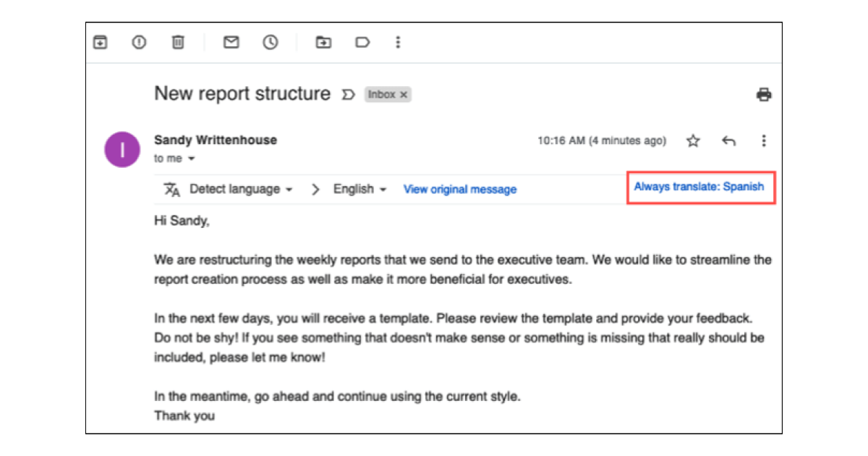Click the 'New report structure' subject line

pos(242,94)
